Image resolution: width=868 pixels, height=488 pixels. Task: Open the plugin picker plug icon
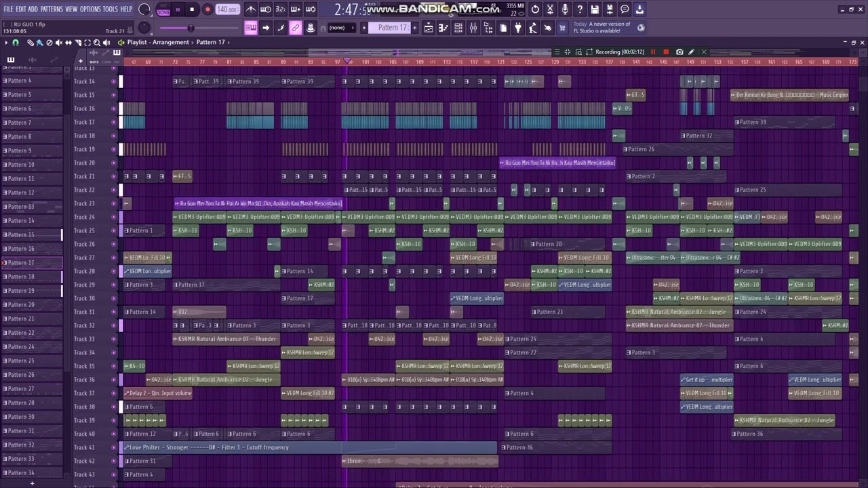tap(517, 28)
